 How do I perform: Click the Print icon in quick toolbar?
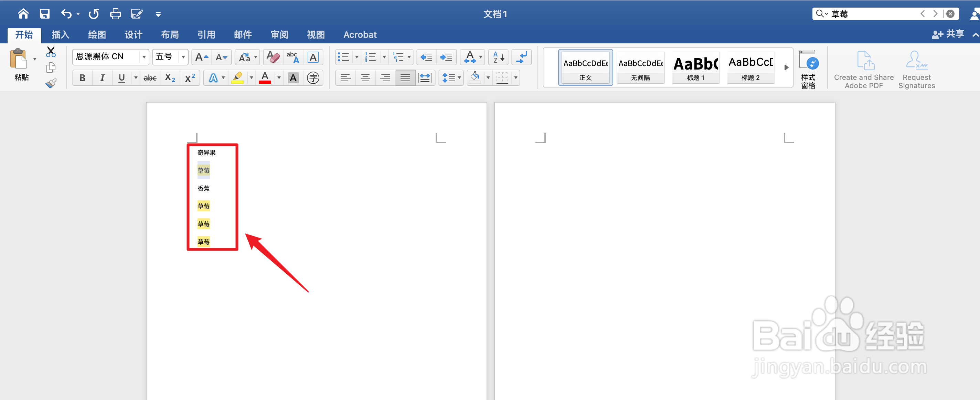(x=115, y=14)
